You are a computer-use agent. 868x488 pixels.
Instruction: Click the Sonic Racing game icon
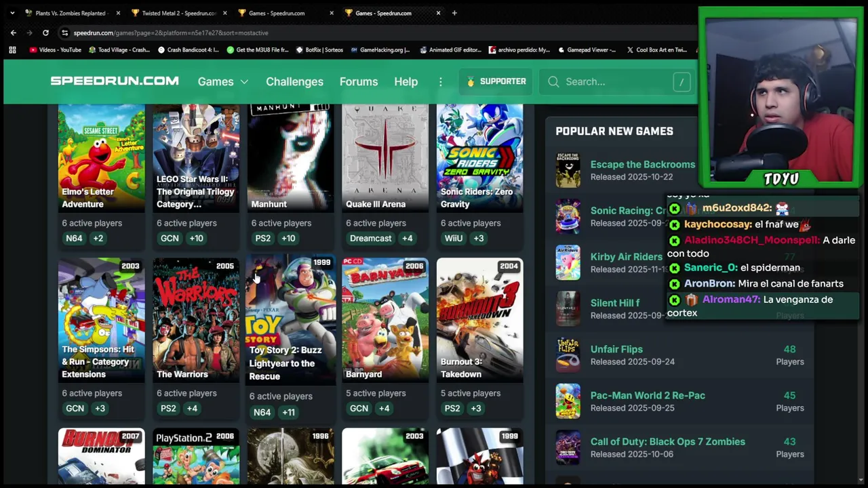[x=568, y=216]
